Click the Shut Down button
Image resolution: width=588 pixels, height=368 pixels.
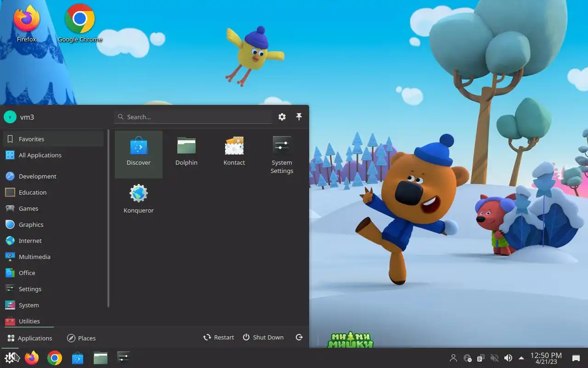pyautogui.click(x=263, y=337)
